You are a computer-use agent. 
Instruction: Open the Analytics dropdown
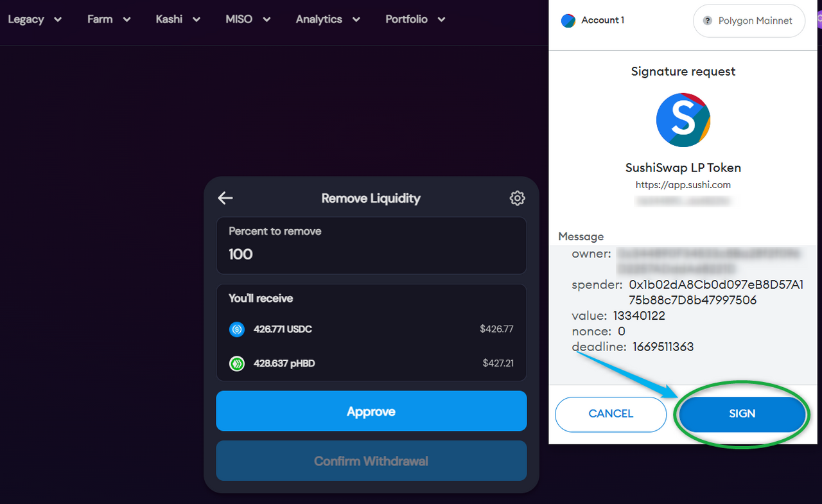[328, 19]
